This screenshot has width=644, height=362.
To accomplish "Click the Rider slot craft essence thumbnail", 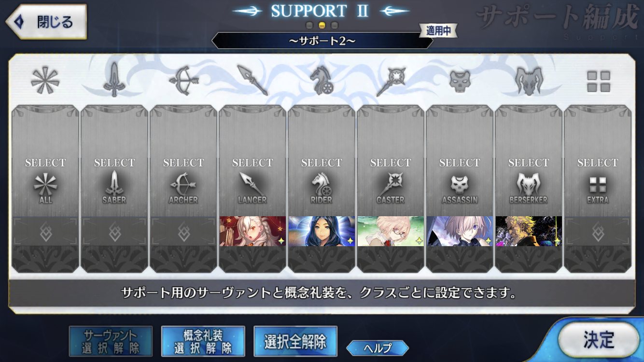I will point(322,231).
